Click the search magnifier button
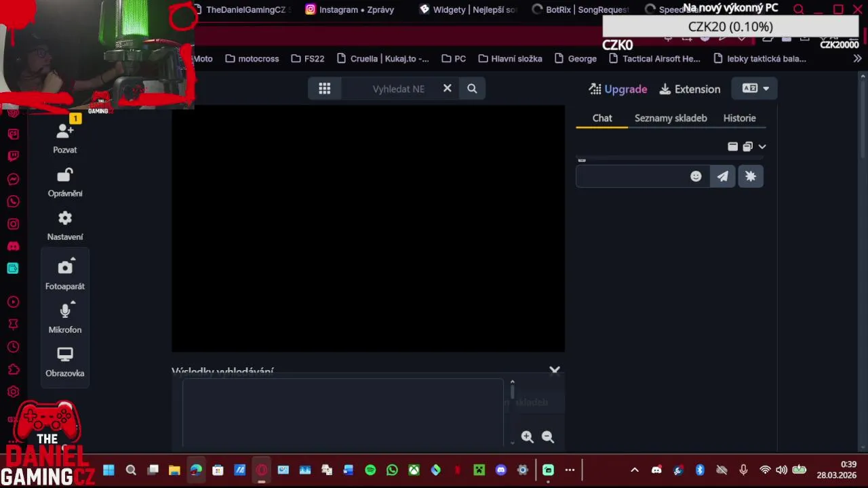868x488 pixels. tap(472, 89)
